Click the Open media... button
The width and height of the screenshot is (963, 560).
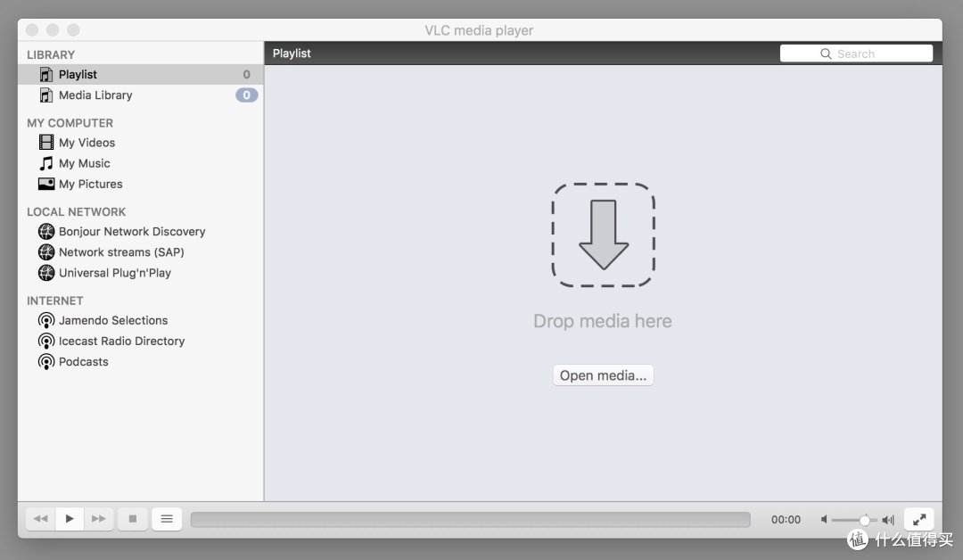[603, 375]
